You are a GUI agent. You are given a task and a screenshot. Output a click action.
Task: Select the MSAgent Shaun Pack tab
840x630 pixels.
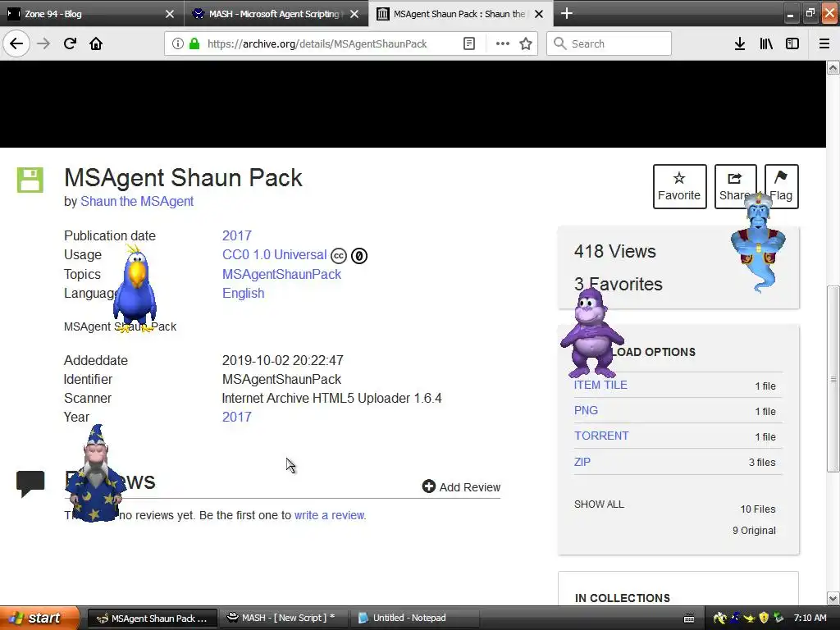[459, 13]
